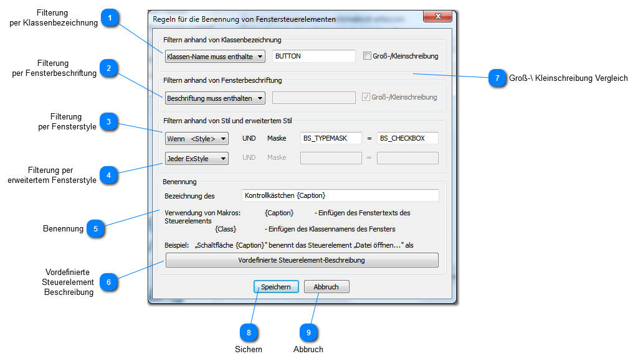Click 'Filtern anhand von Stil und erweitertem Stil'
The width and height of the screenshot is (638, 364).
[227, 121]
